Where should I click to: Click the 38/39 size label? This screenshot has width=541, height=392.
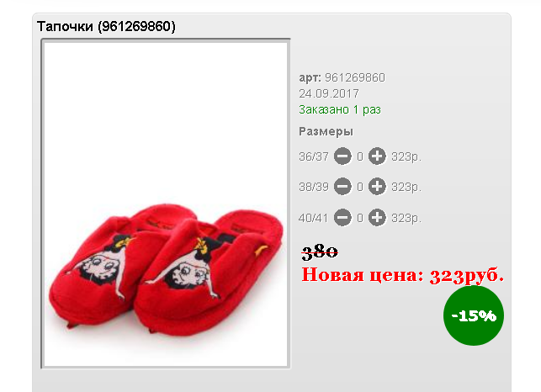[314, 187]
